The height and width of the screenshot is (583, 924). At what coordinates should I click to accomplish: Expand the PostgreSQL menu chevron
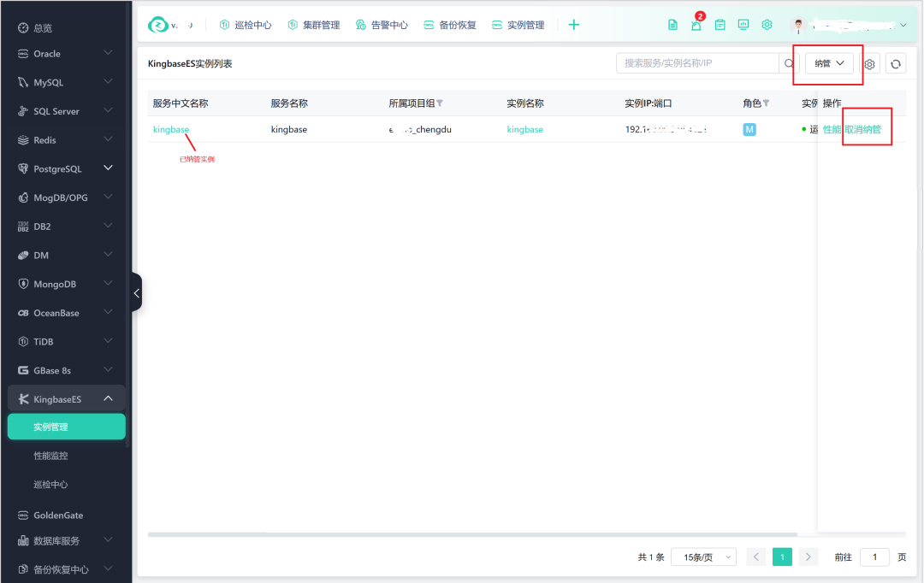click(x=109, y=168)
